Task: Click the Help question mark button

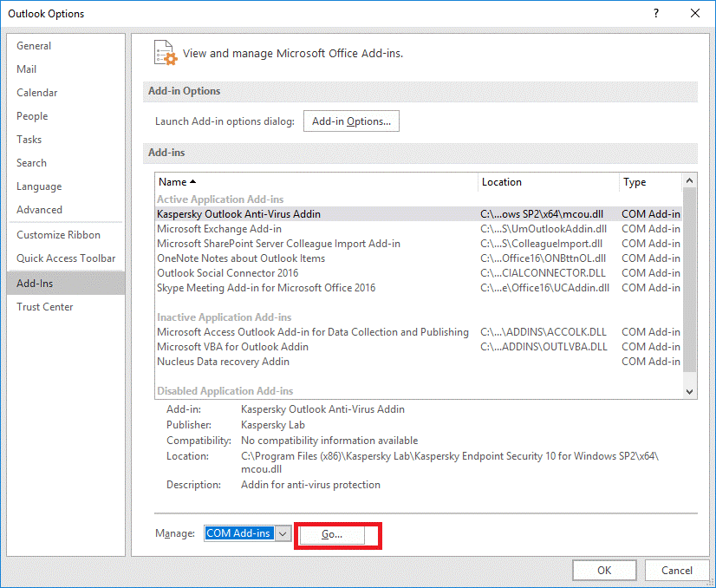Action: pos(656,13)
